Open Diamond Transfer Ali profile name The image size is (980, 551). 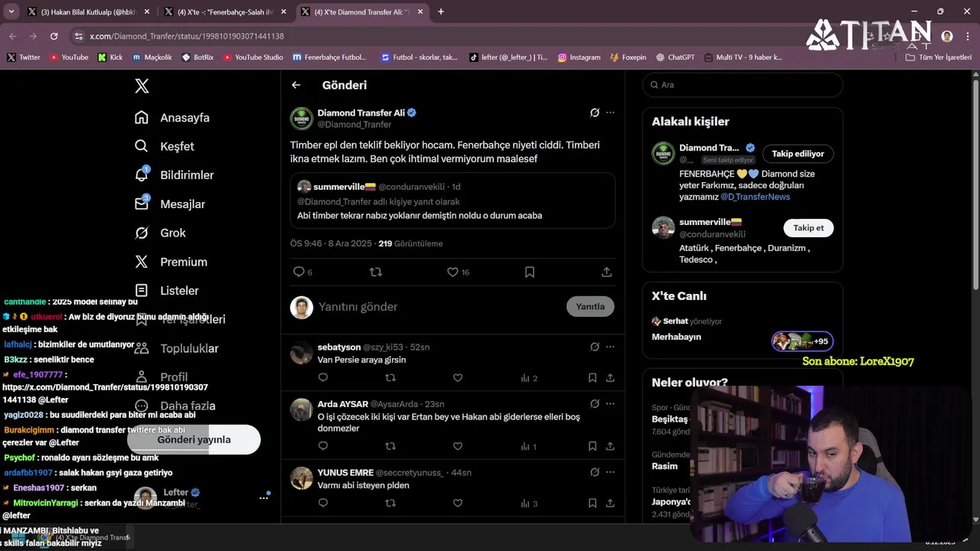point(361,112)
